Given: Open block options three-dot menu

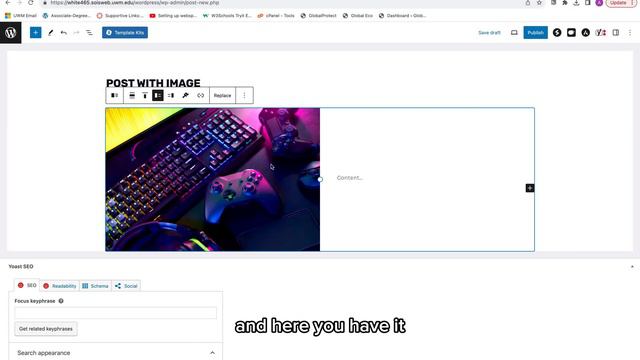Looking at the screenshot, I should pyautogui.click(x=244, y=96).
